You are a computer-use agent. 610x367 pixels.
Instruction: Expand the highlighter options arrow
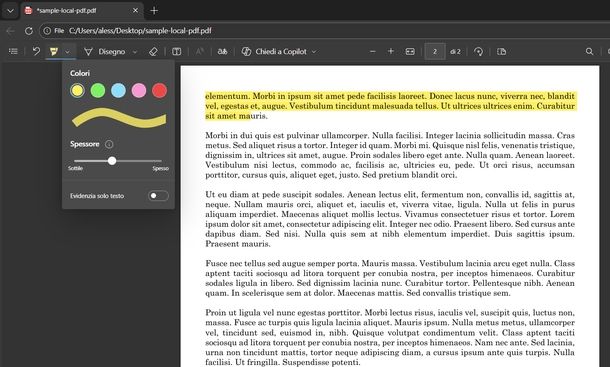(x=67, y=51)
